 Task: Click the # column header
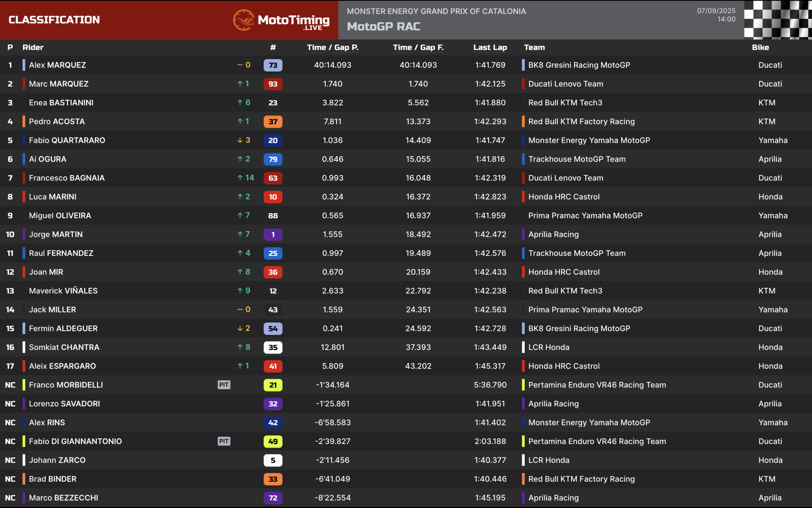tap(273, 47)
